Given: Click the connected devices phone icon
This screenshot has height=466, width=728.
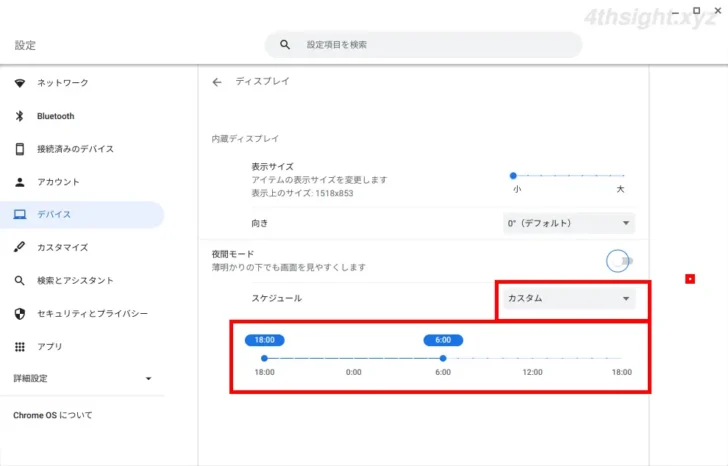Looking at the screenshot, I should (20, 149).
